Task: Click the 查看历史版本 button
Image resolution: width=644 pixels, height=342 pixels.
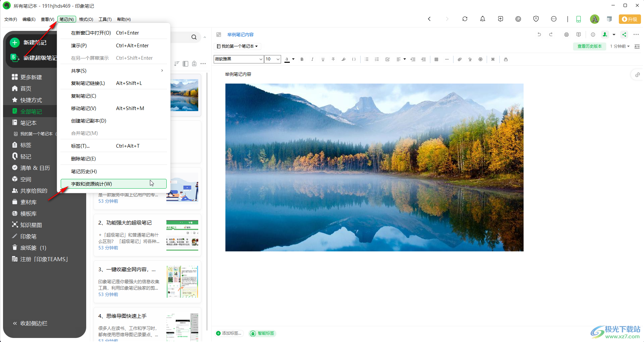Action: click(590, 46)
